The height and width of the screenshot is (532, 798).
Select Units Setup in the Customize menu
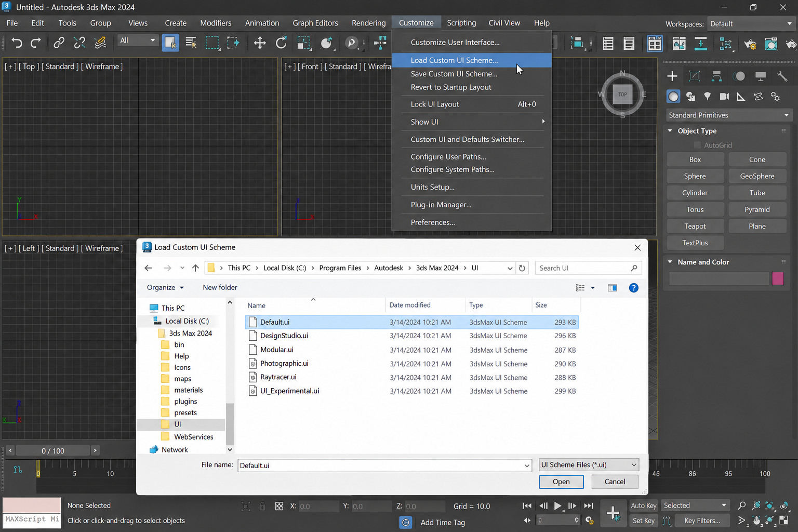click(432, 187)
